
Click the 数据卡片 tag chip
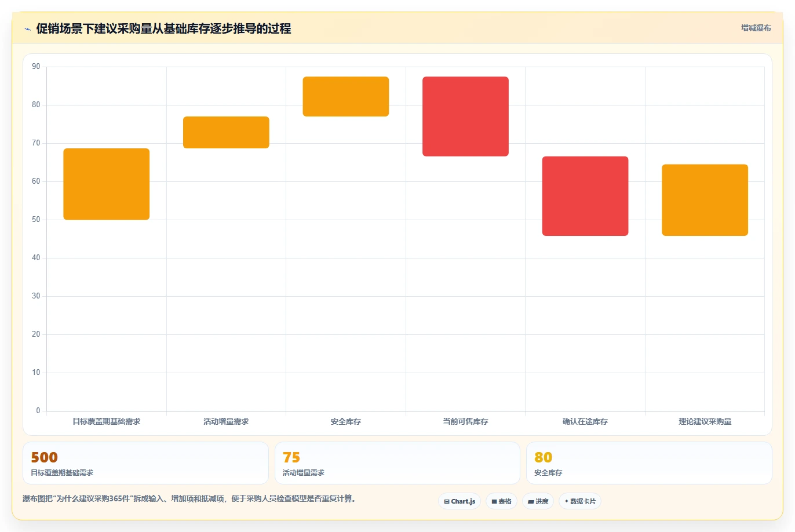coord(580,501)
